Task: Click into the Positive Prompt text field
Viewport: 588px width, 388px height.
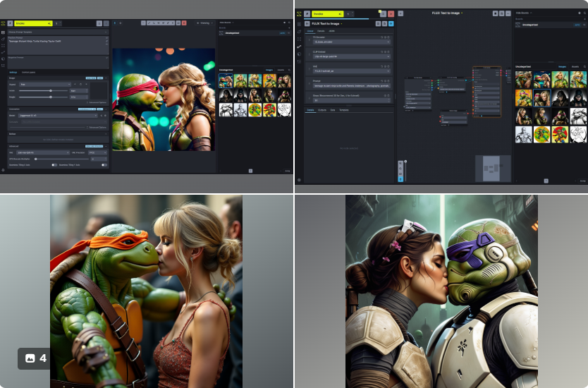Action: [58, 45]
